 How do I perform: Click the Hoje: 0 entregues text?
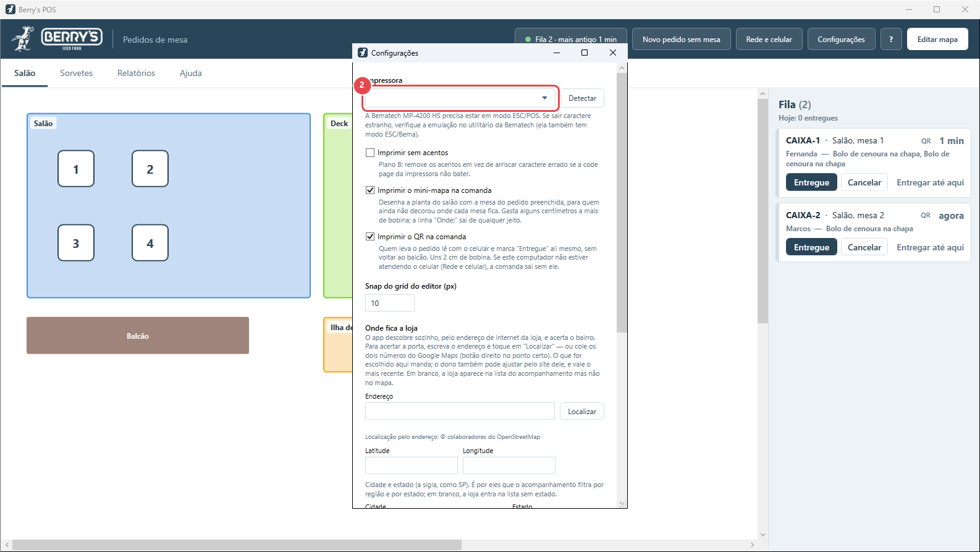808,118
